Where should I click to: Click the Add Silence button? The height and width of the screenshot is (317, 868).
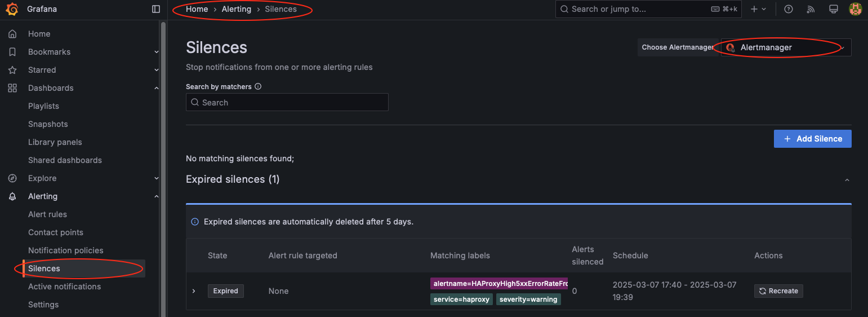812,139
